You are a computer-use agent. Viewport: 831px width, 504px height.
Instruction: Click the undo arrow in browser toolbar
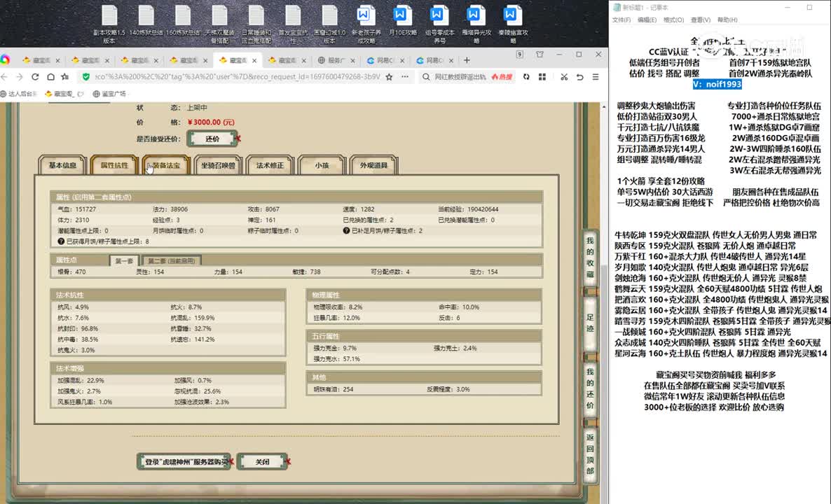pos(579,77)
